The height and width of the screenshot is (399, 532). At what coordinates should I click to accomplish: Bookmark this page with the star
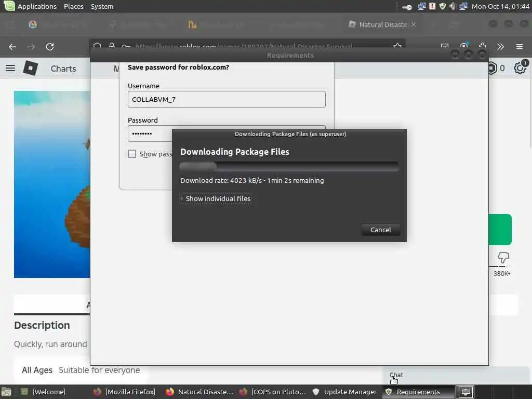tap(397, 46)
